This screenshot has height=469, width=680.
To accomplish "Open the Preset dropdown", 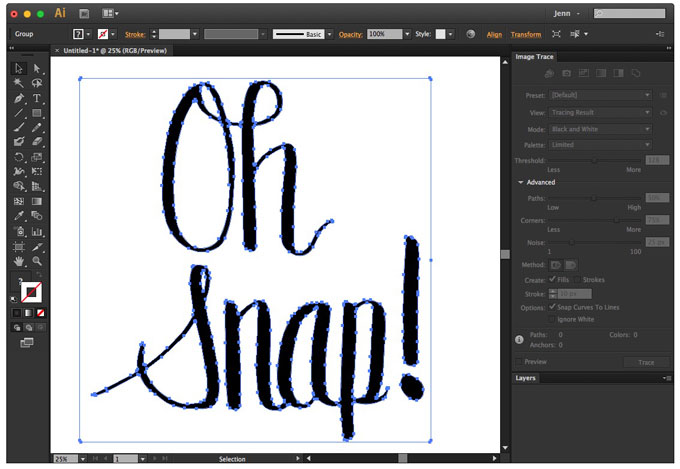I will [x=601, y=95].
